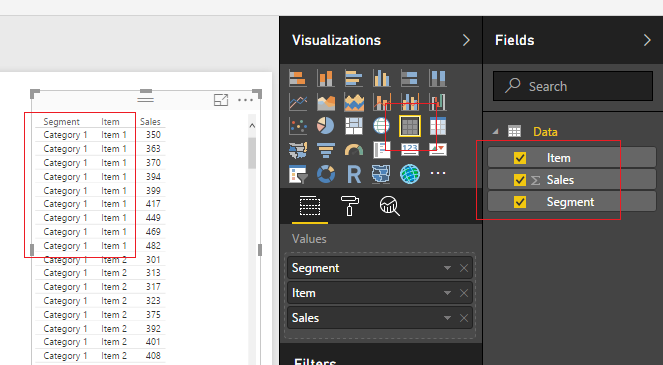The image size is (663, 365).
Task: Select the Stacked bar chart visual
Action: click(x=298, y=78)
